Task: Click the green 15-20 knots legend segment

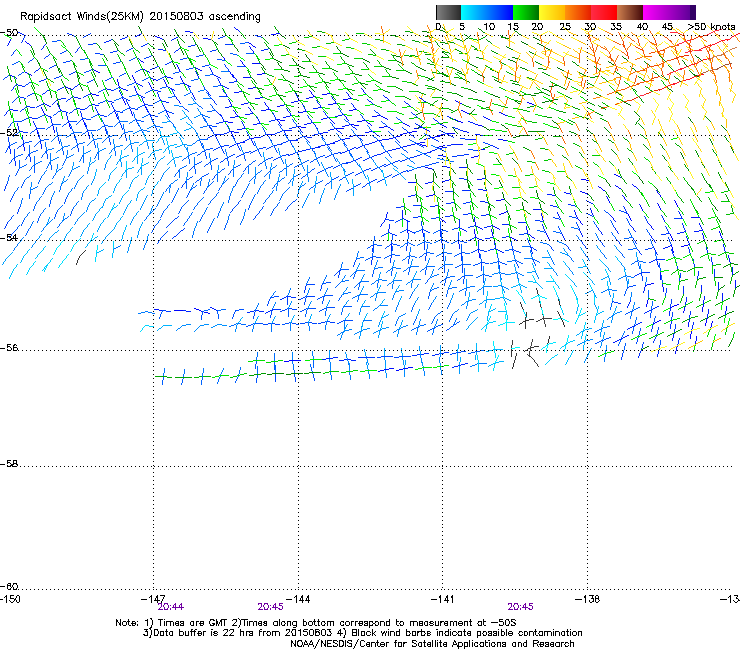Action: [x=526, y=12]
